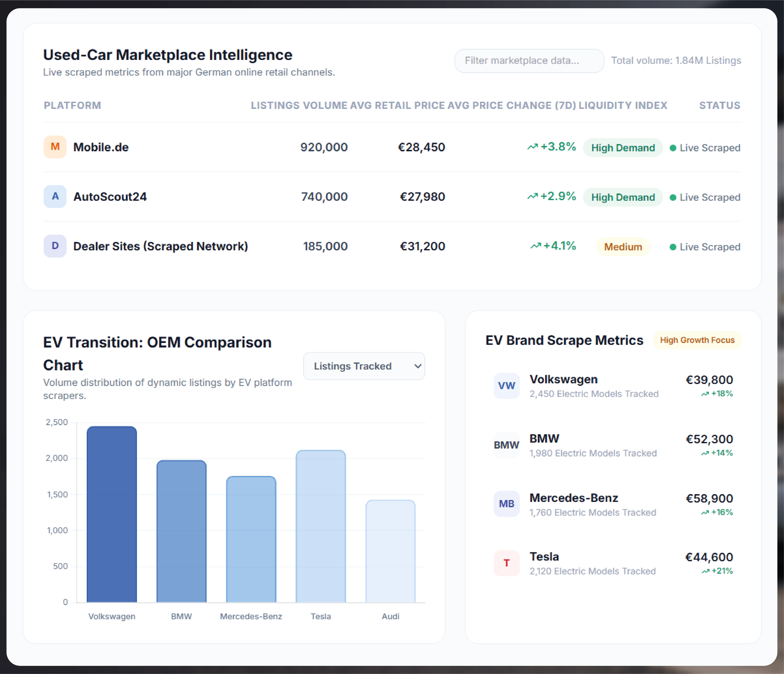Click the AutoScout24 blue A icon

(55, 196)
